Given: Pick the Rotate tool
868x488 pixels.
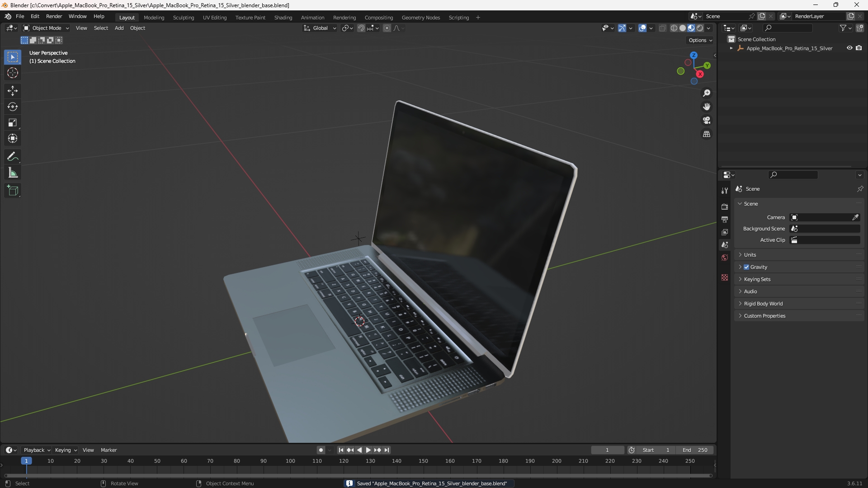Looking at the screenshot, I should pos(13,107).
